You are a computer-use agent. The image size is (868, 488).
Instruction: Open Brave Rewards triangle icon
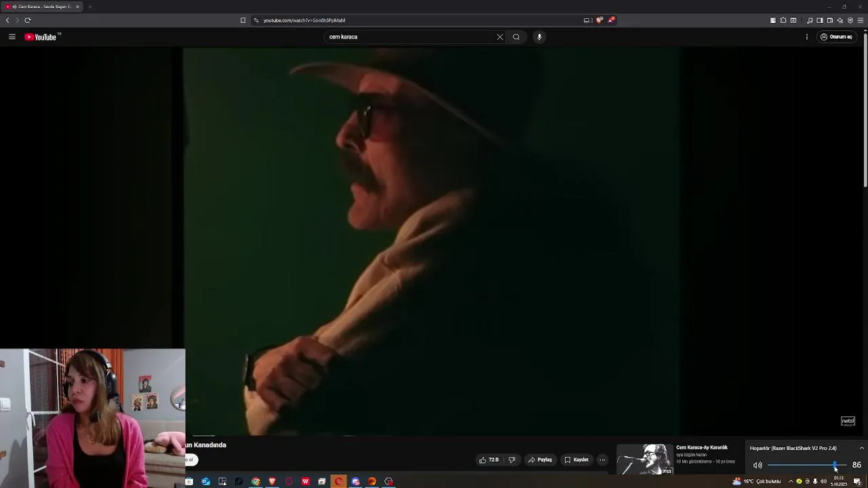point(611,20)
